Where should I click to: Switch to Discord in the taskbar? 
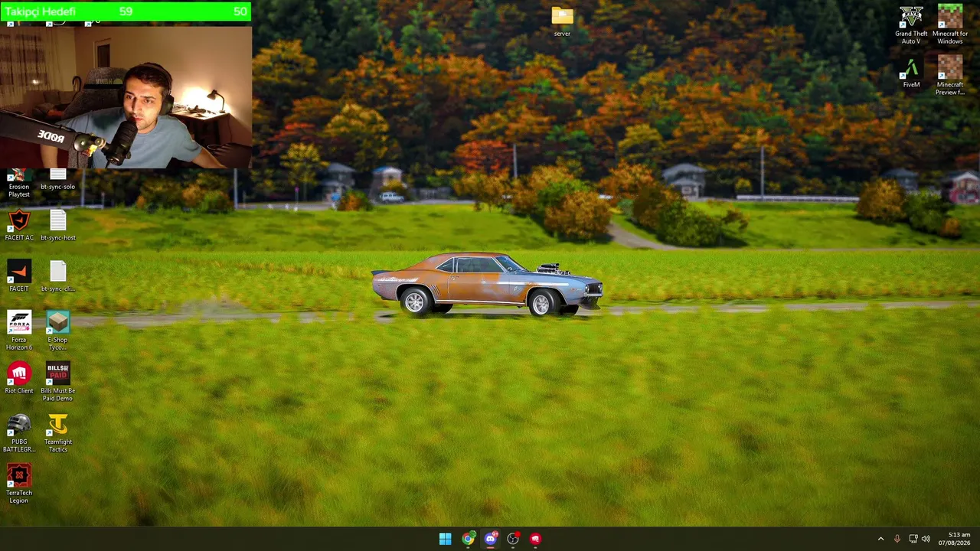pos(491,539)
